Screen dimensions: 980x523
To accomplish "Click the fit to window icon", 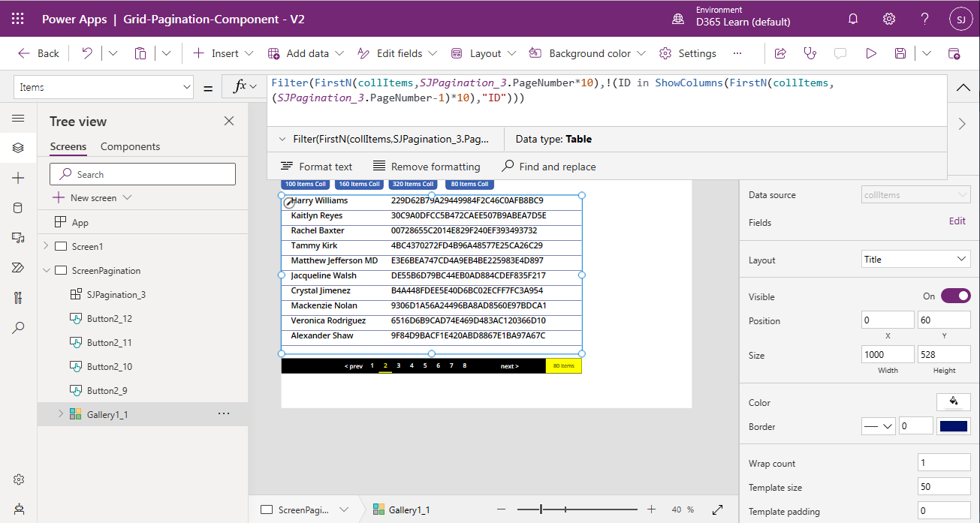I will 718,509.
